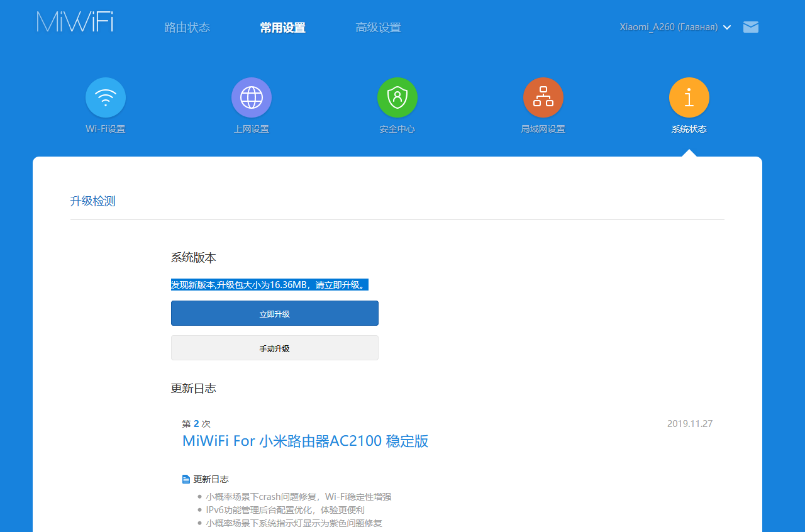Image resolution: width=805 pixels, height=532 pixels.
Task: Click the 更新日志 document icon
Action: pos(186,479)
